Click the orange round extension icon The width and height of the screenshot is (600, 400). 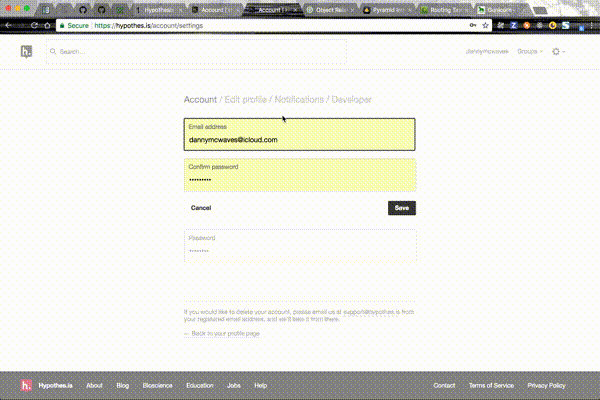pos(527,25)
